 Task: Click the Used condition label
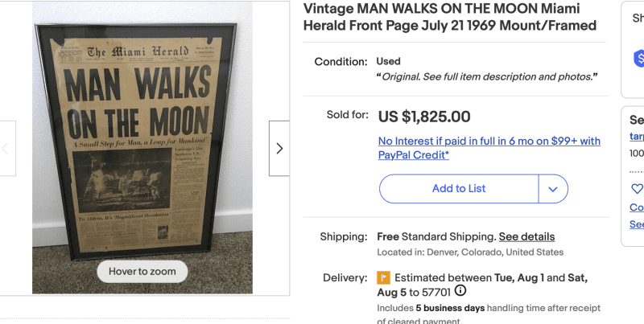[x=388, y=61]
